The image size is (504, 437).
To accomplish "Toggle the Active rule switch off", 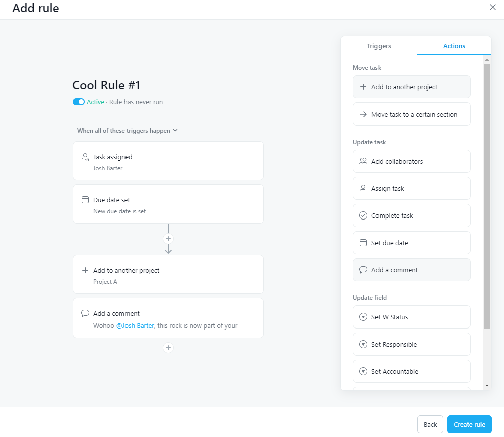I will [79, 102].
